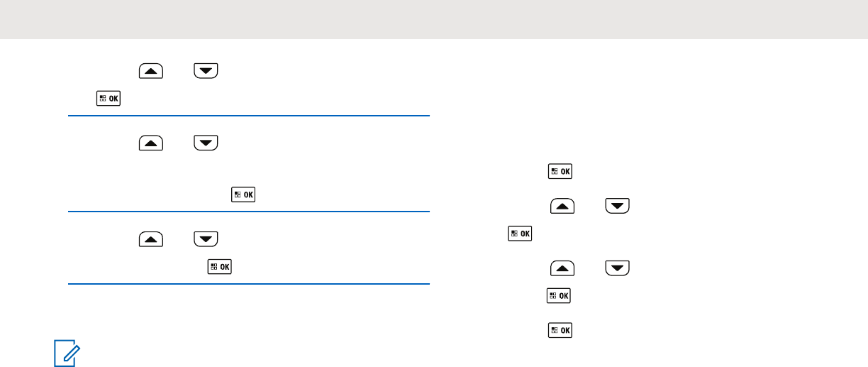Click the OK key icon in the third left section

pyautogui.click(x=221, y=267)
